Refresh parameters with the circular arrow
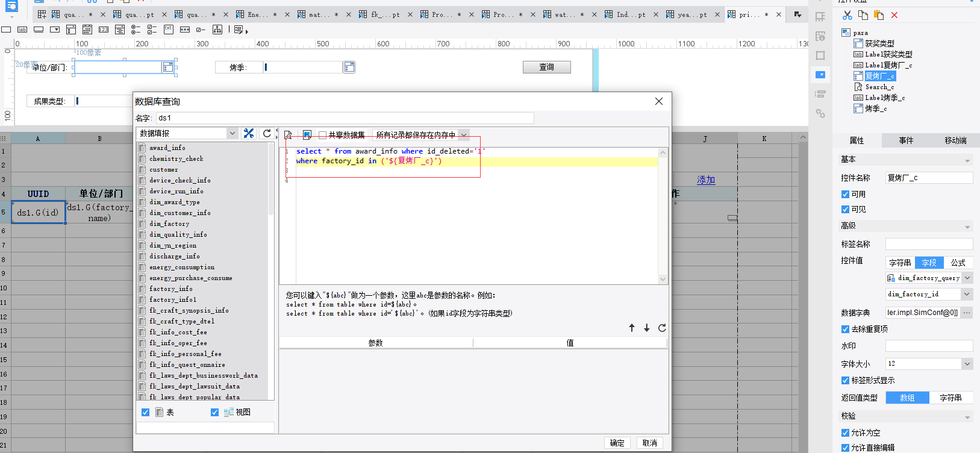 coord(662,328)
